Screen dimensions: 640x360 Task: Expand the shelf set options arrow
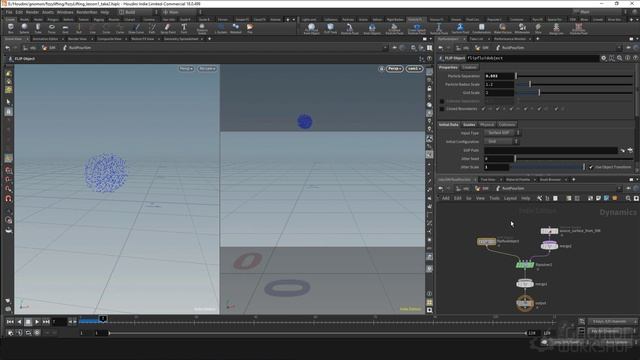click(293, 19)
